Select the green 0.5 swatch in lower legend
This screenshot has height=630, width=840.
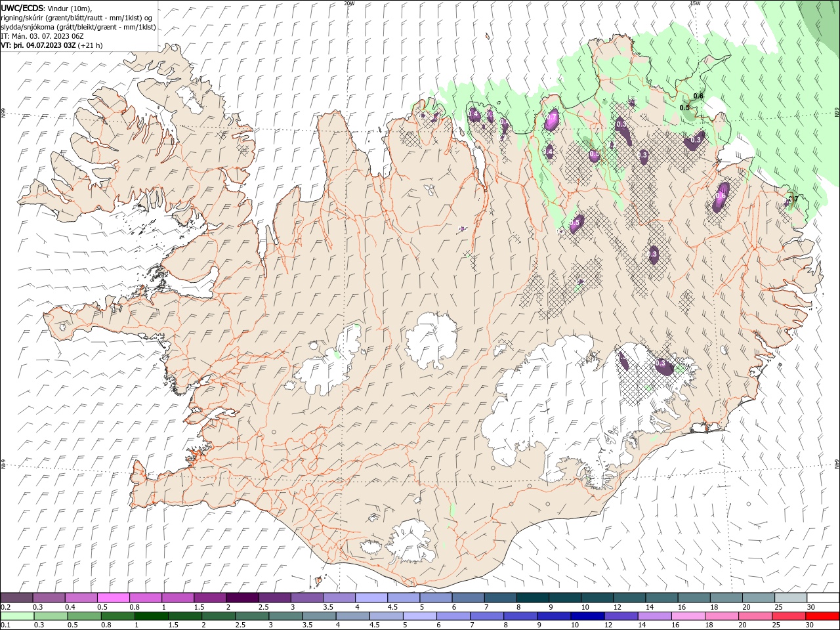click(84, 616)
